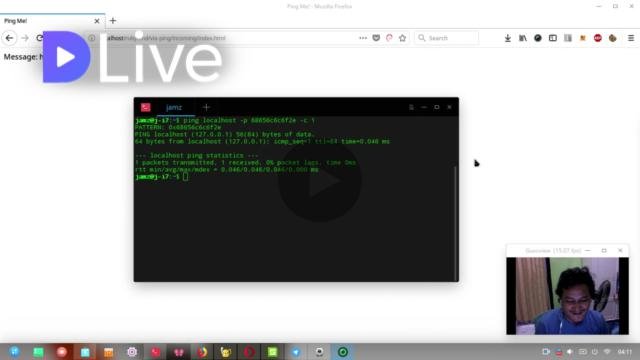Viewport: 640px width, 360px height.
Task: Maximize the terminal window
Action: (436, 107)
